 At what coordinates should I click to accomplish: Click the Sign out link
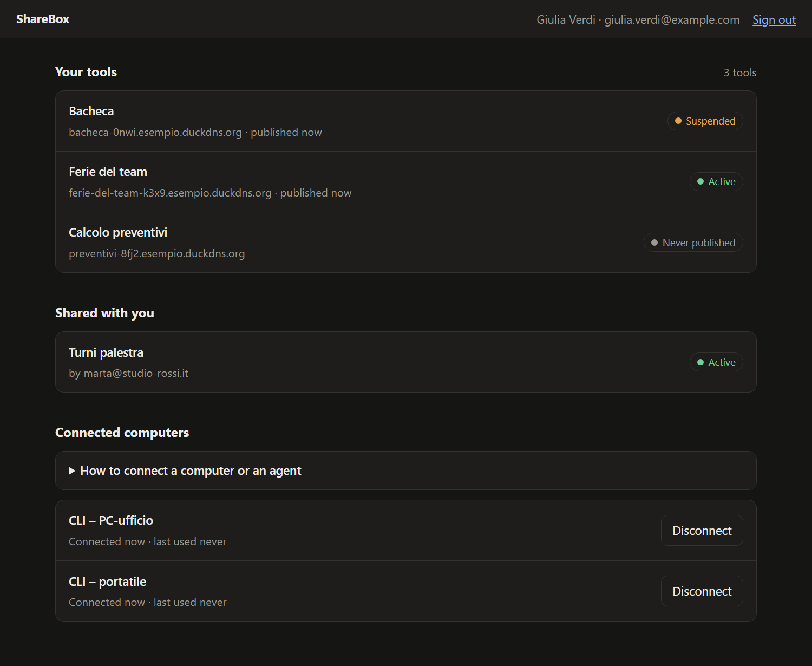774,20
